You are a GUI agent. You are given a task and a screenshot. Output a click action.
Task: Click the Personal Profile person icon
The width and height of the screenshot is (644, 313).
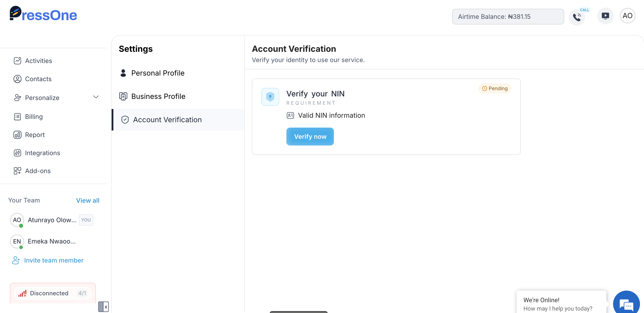(123, 73)
